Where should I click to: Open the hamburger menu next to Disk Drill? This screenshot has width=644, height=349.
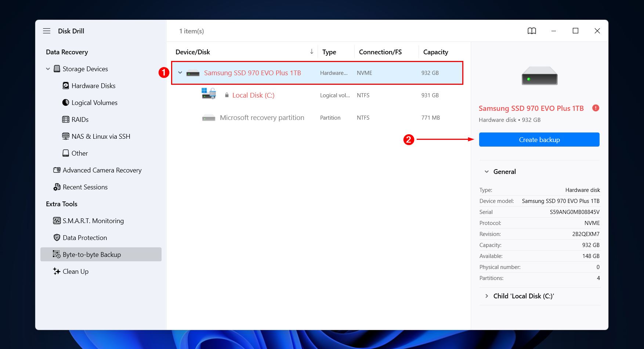tap(47, 31)
